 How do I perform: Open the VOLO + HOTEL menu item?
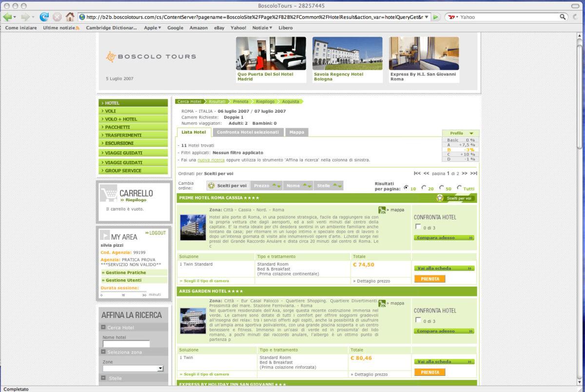point(133,119)
